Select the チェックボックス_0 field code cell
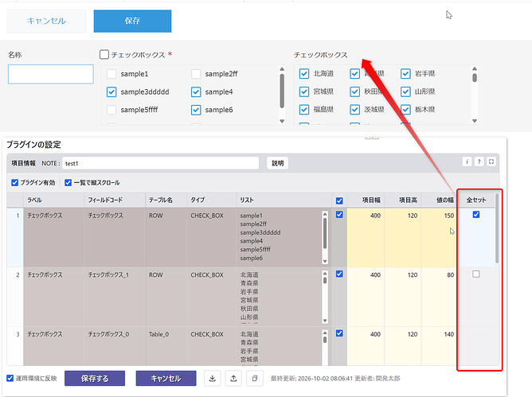Viewport: 532px width, 397px height. point(115,346)
